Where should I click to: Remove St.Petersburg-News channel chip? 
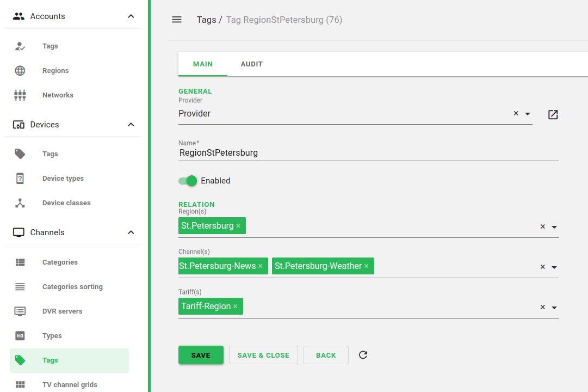pyautogui.click(x=261, y=266)
